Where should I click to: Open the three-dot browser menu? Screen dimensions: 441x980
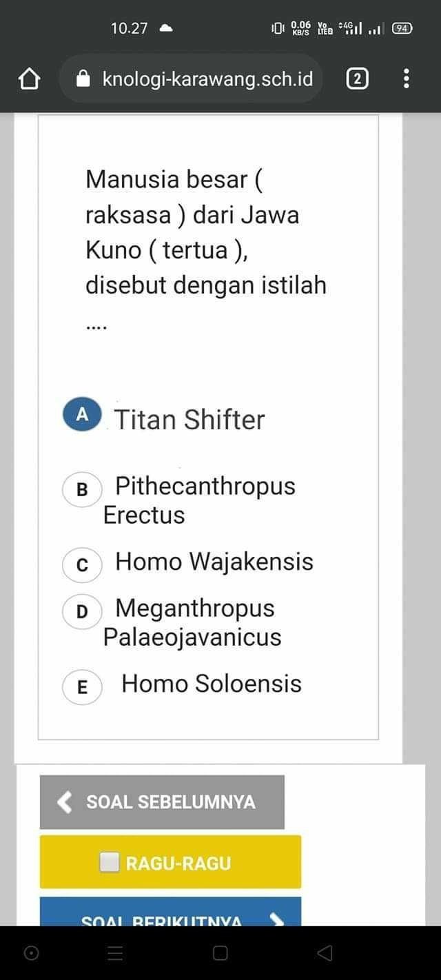[407, 79]
